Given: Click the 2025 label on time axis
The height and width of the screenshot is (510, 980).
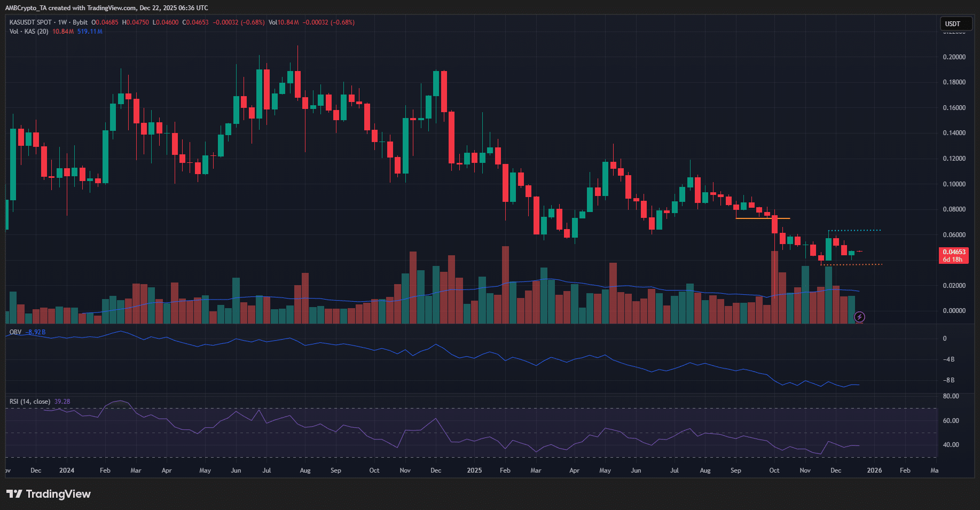Looking at the screenshot, I should [x=474, y=470].
